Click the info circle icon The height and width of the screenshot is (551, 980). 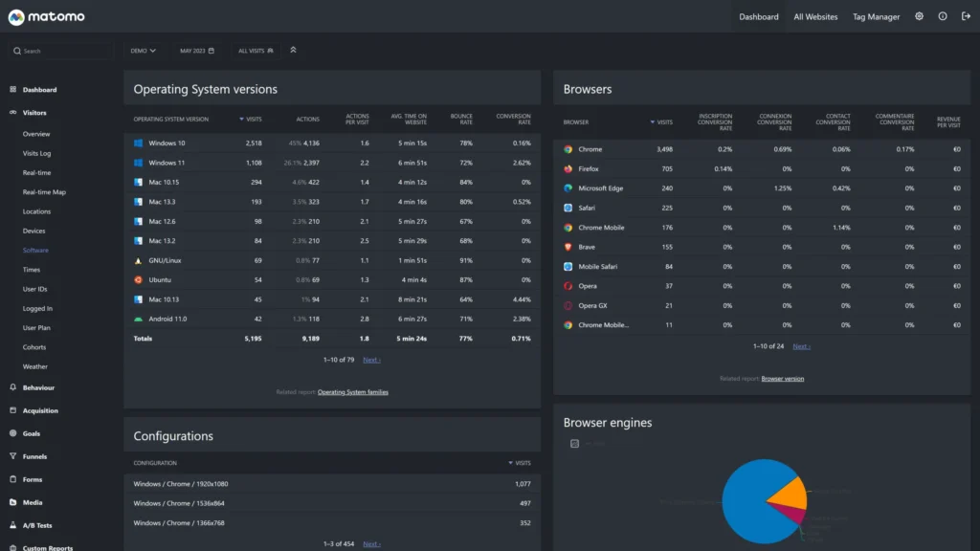(x=943, y=16)
